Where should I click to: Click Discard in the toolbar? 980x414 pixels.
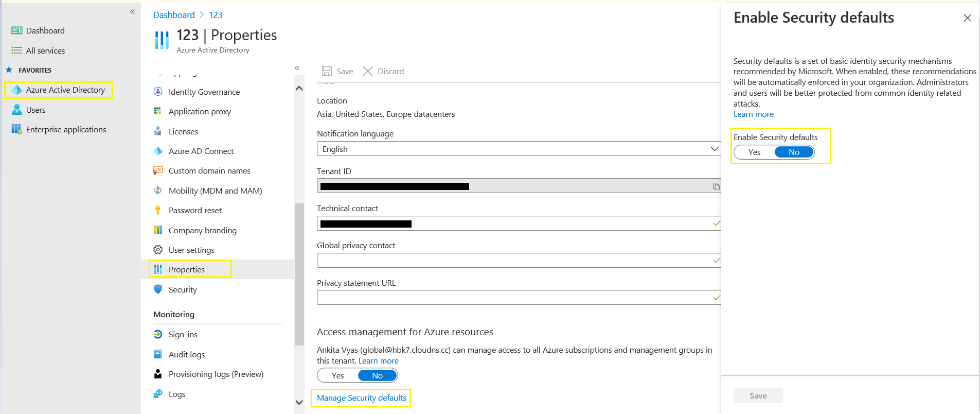[384, 71]
